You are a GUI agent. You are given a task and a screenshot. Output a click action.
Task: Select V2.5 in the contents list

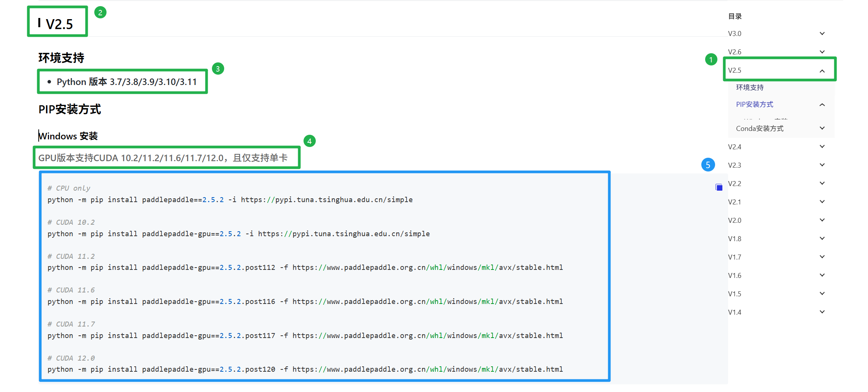735,70
